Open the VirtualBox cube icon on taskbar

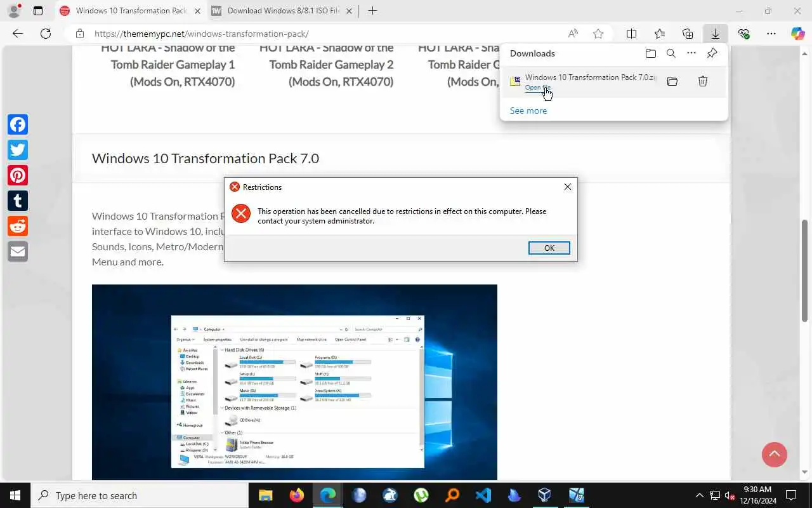pyautogui.click(x=545, y=495)
